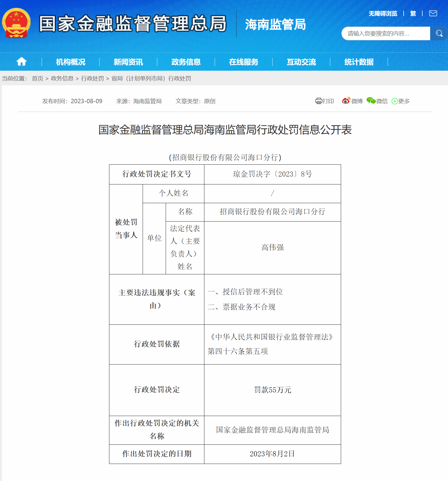Viewport: 448px width, 481px height.
Task: Click the national emblem logo
Action: coord(16,23)
